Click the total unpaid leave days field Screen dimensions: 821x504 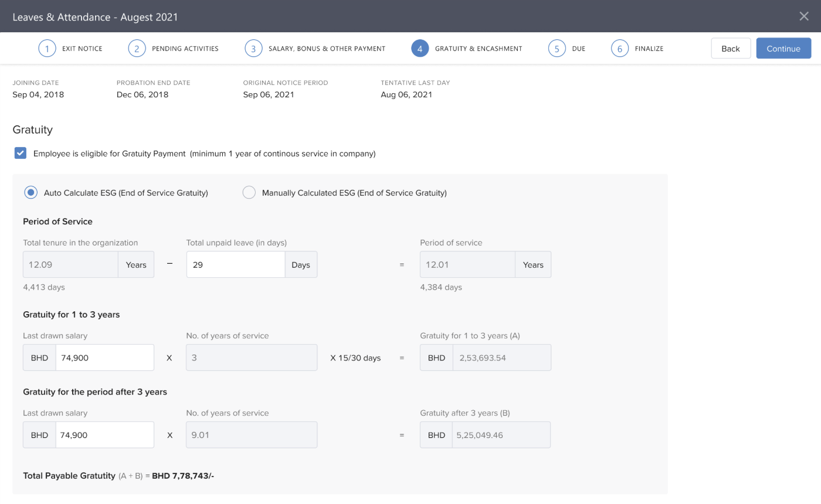pos(235,265)
